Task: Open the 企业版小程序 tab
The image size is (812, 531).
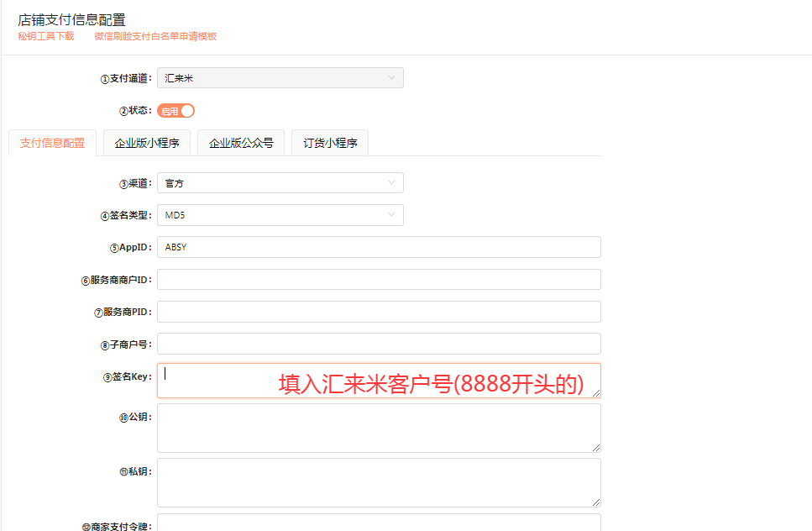Action: click(147, 143)
